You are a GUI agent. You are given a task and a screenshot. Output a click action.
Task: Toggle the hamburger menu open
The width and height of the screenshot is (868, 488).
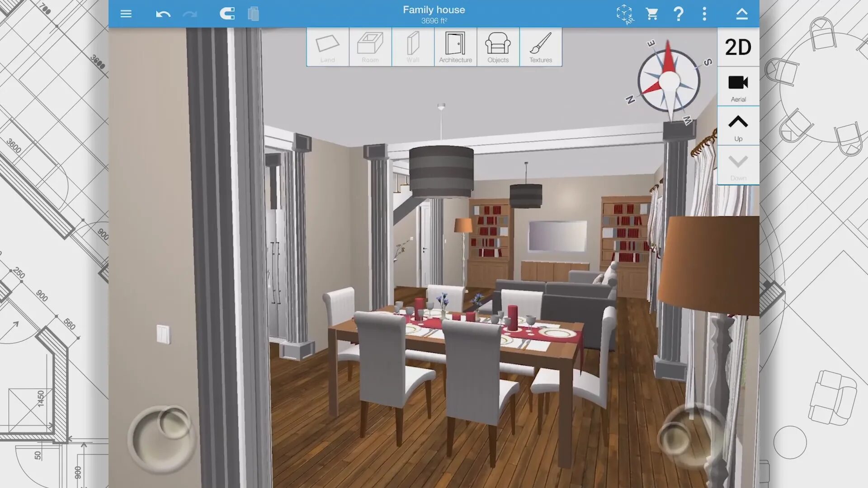125,13
